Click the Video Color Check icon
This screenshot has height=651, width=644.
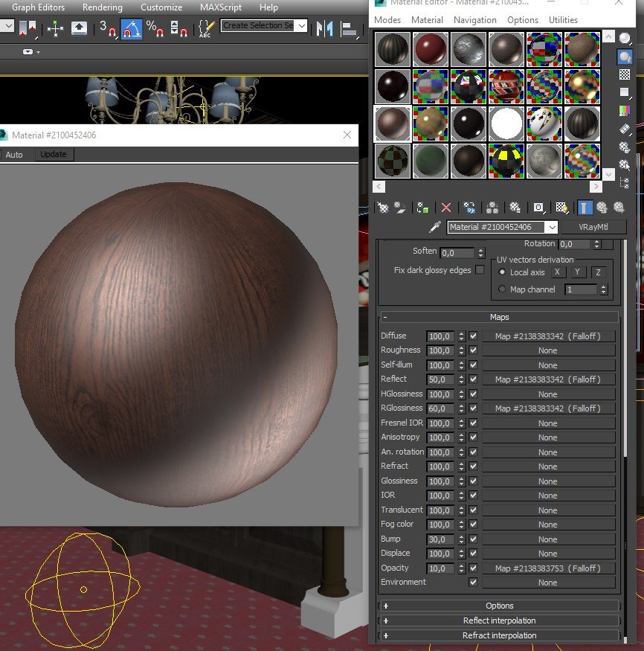click(625, 110)
